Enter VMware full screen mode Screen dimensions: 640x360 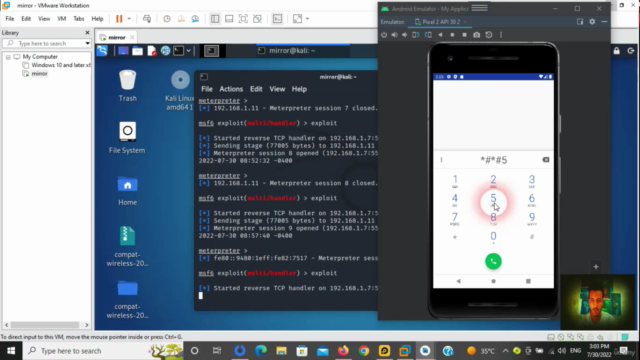(243, 19)
